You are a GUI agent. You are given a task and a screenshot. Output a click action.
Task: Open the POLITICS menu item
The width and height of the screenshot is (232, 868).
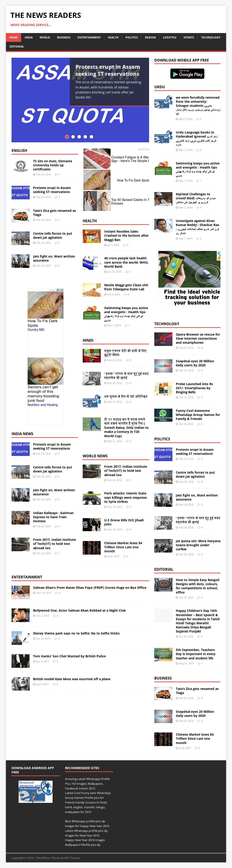(x=131, y=37)
